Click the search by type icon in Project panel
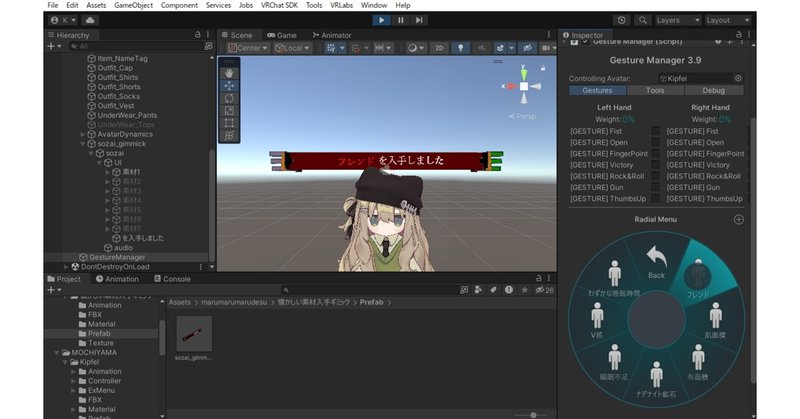The width and height of the screenshot is (800, 419). tap(478, 290)
